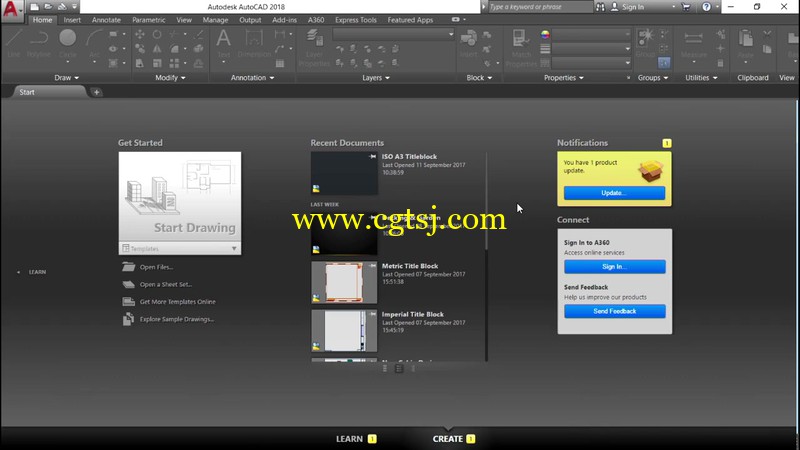Click the Help question mark icon
The width and height of the screenshot is (800, 450).
point(706,7)
